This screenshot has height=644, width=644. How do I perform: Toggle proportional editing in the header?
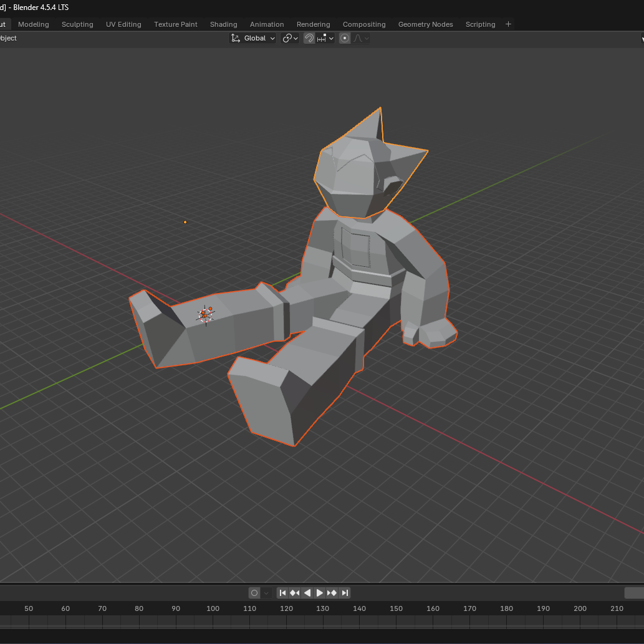click(345, 38)
